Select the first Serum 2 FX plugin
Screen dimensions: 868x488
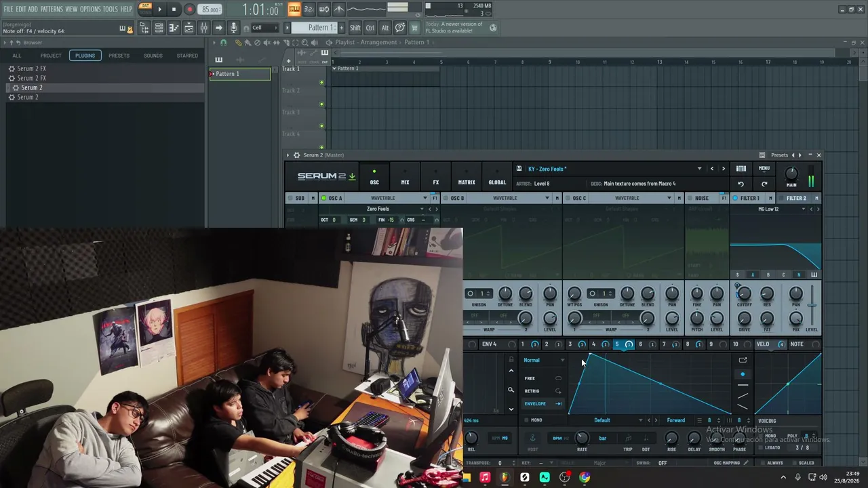(31, 68)
